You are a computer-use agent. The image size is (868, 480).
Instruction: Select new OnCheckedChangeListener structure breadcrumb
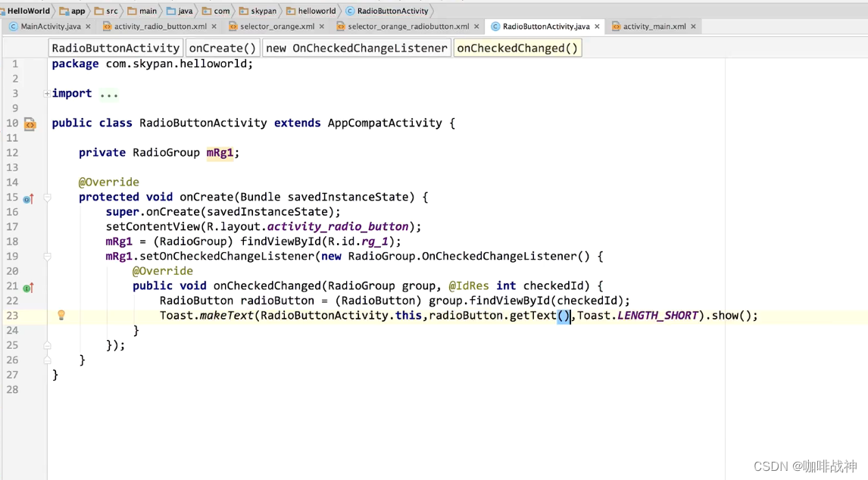tap(357, 48)
